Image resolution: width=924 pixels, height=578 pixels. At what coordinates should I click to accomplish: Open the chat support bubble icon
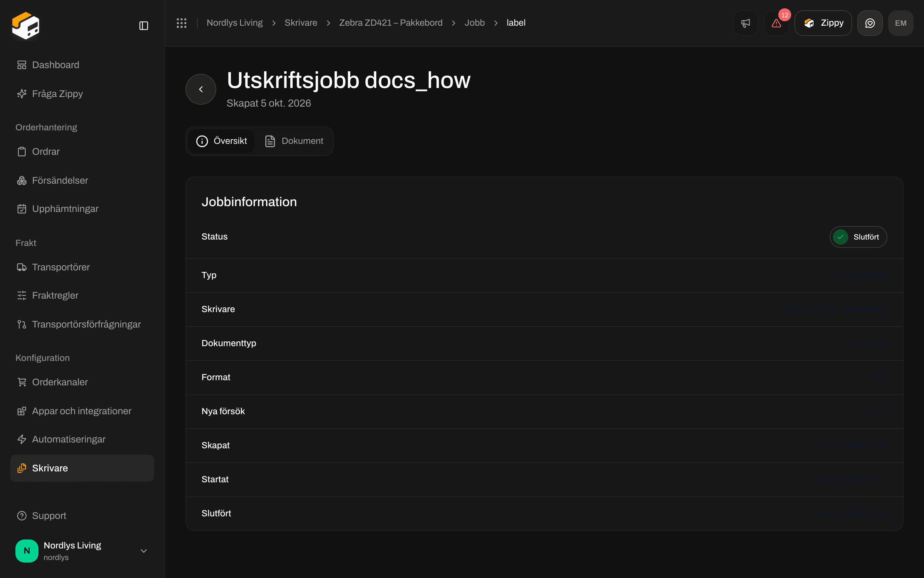pos(870,23)
